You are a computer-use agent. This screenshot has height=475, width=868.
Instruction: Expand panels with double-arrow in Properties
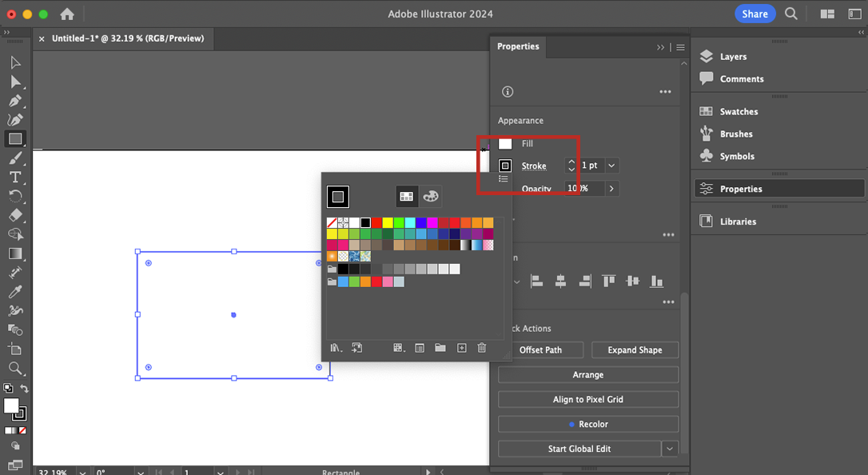pos(660,48)
